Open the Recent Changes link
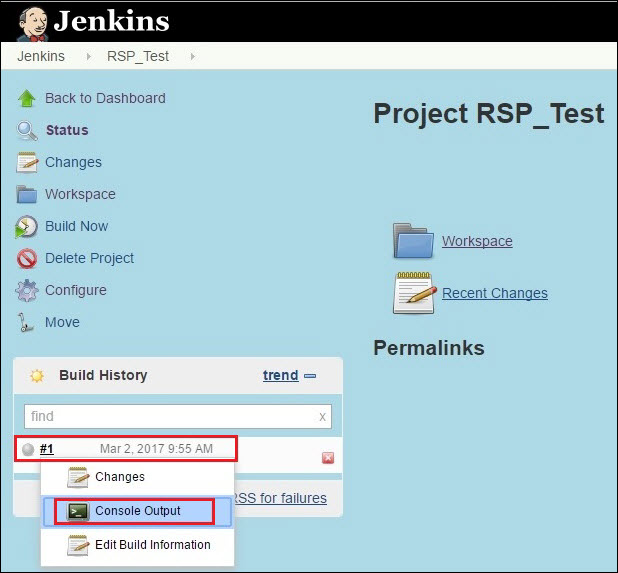This screenshot has width=618, height=573. 495,293
